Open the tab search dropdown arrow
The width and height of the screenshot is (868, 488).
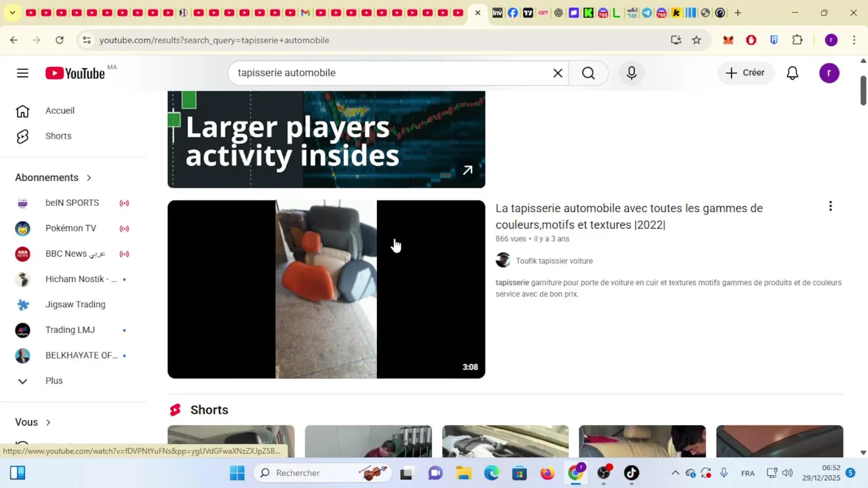pos(12,13)
